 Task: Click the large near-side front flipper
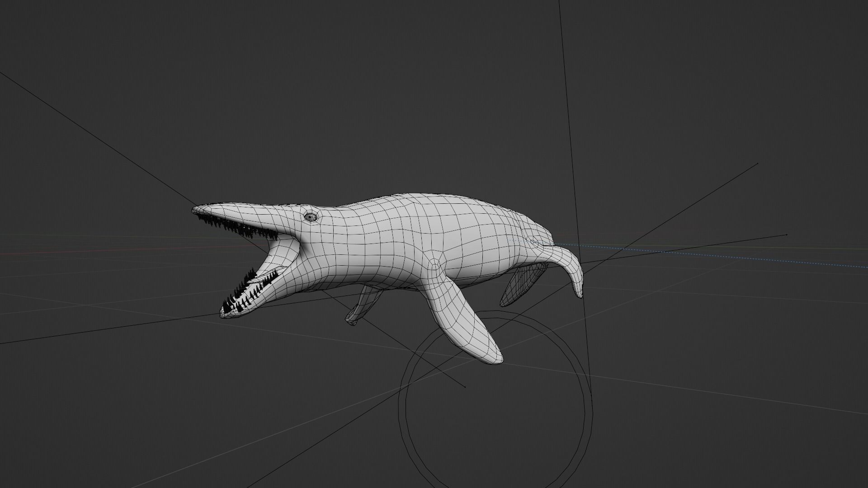(x=466, y=319)
